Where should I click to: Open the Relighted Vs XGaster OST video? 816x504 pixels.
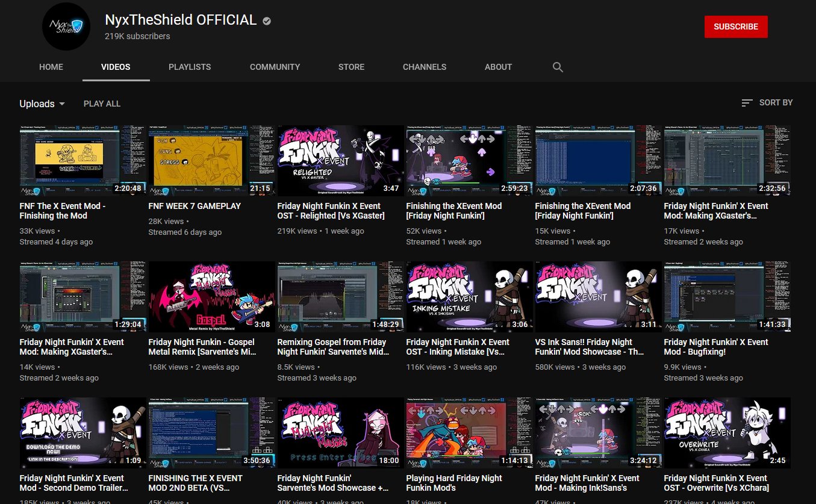(340, 160)
